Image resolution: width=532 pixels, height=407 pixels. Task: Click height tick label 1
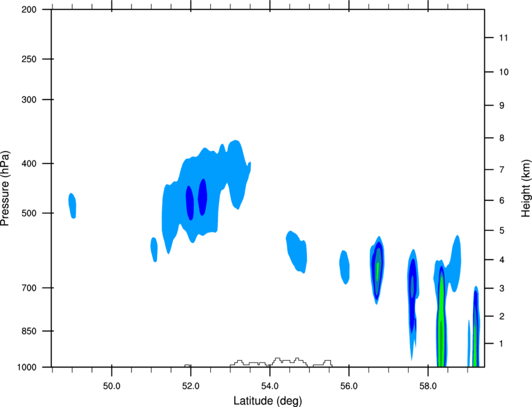(x=501, y=344)
